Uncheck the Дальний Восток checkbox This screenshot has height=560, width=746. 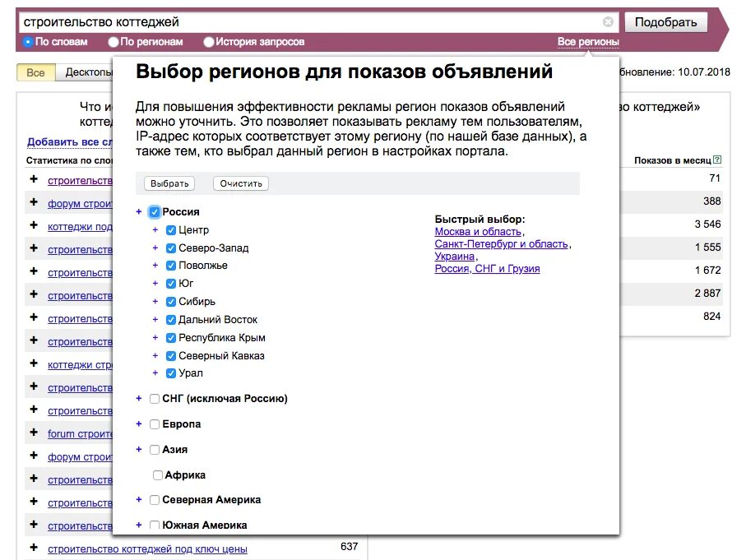coord(171,320)
